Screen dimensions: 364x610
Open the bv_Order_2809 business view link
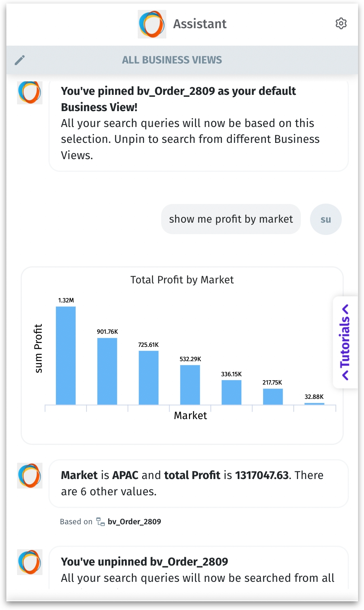pos(134,521)
